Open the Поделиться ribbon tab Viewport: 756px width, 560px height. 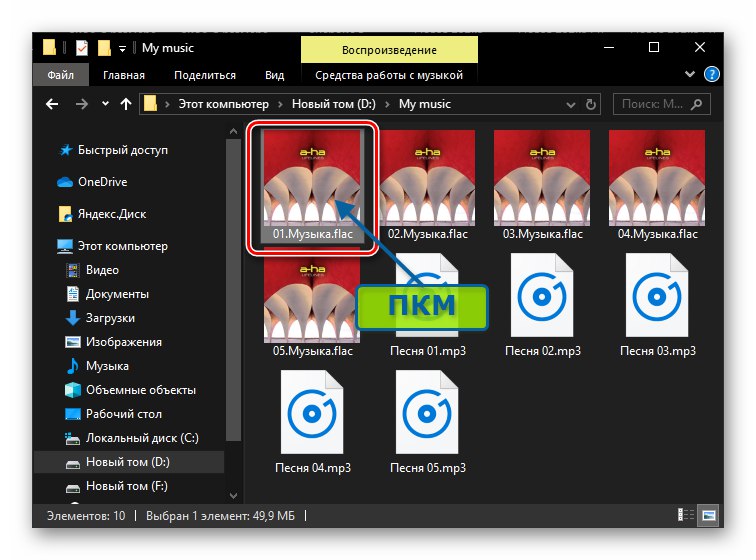205,75
